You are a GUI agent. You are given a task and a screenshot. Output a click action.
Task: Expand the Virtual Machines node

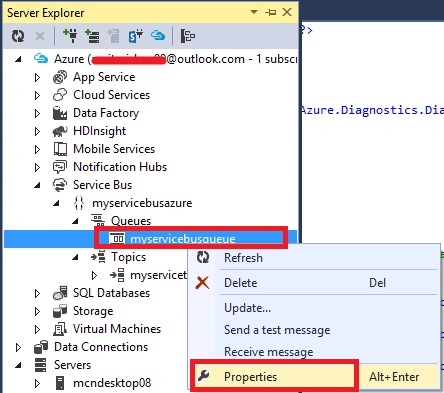pyautogui.click(x=37, y=329)
